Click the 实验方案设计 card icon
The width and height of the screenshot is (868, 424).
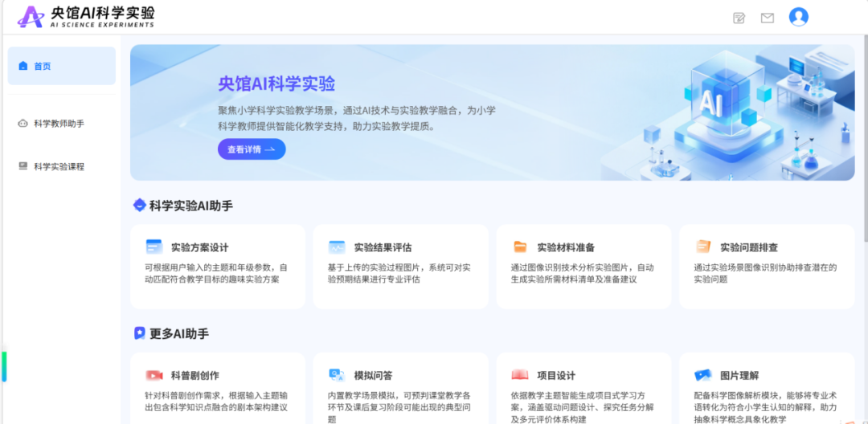(154, 247)
